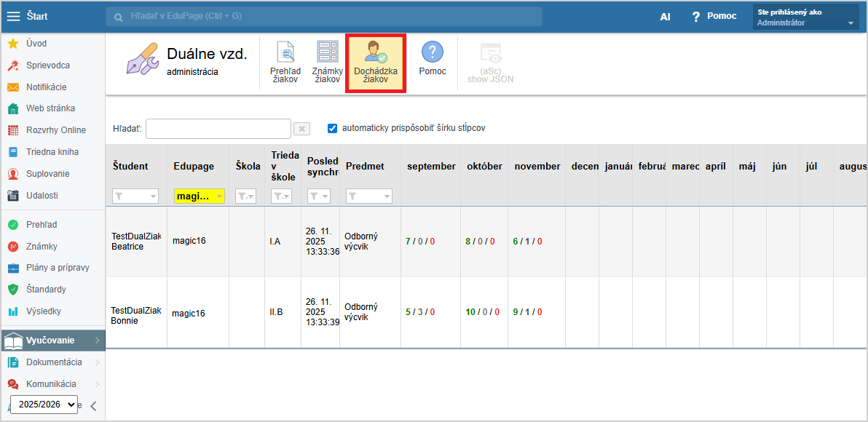Click the clear search X button

pos(301,129)
